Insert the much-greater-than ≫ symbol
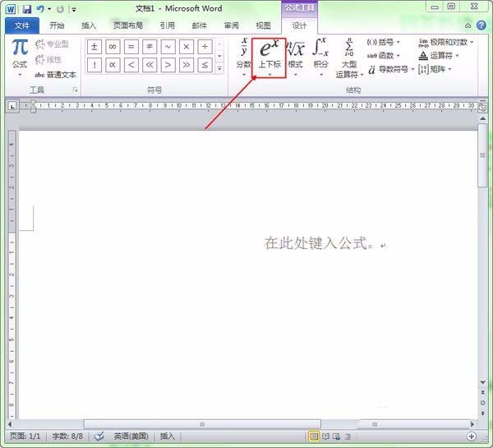 [187, 65]
